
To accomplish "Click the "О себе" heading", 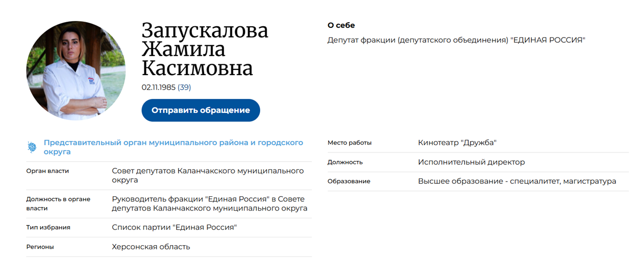I will (341, 25).
